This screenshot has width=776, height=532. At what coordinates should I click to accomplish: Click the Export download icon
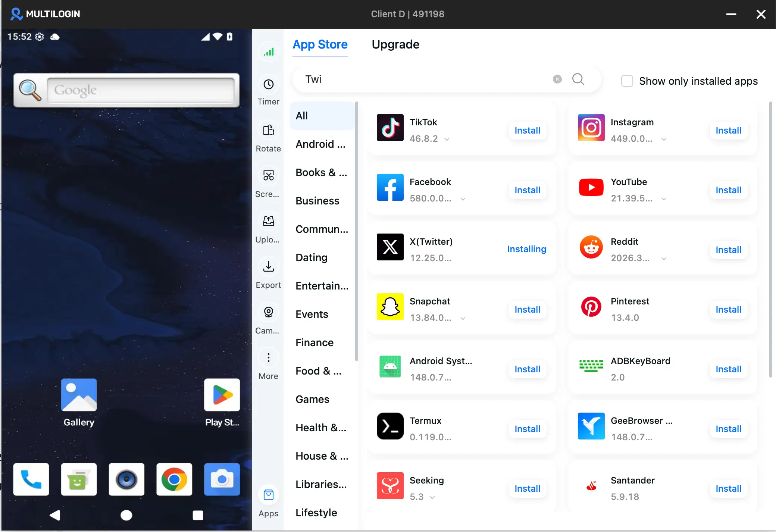click(x=268, y=267)
